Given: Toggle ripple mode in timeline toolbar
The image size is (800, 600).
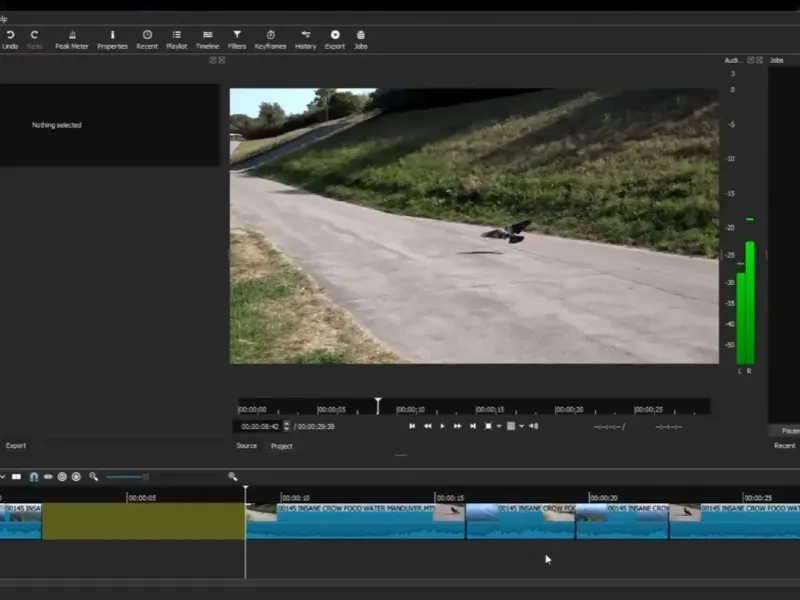Looking at the screenshot, I should coord(62,477).
